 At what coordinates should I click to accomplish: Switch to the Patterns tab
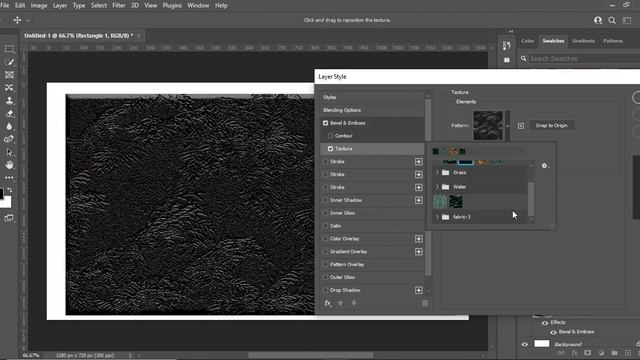click(x=613, y=41)
